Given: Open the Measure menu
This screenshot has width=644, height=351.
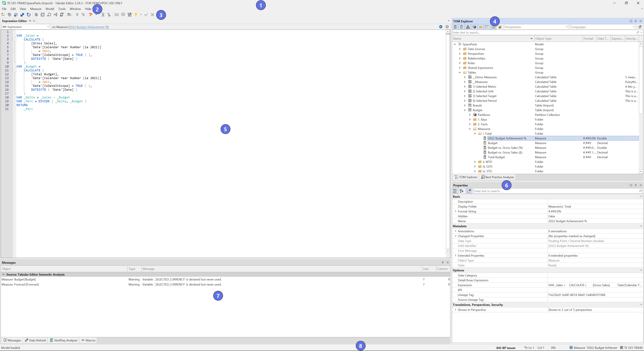Looking at the screenshot, I should [x=36, y=9].
